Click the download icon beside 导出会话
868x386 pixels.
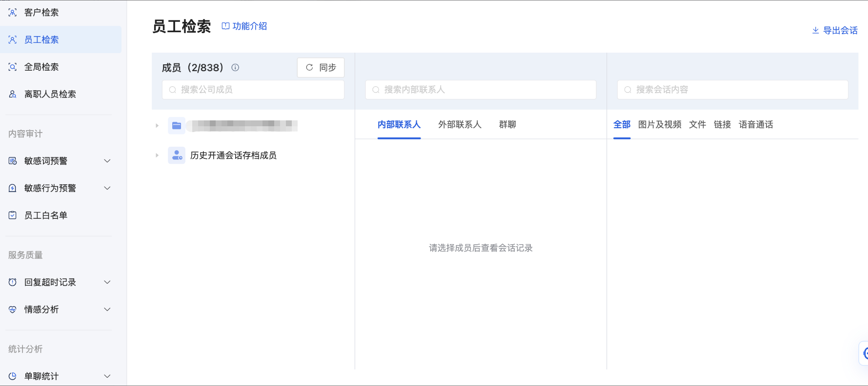coord(815,31)
